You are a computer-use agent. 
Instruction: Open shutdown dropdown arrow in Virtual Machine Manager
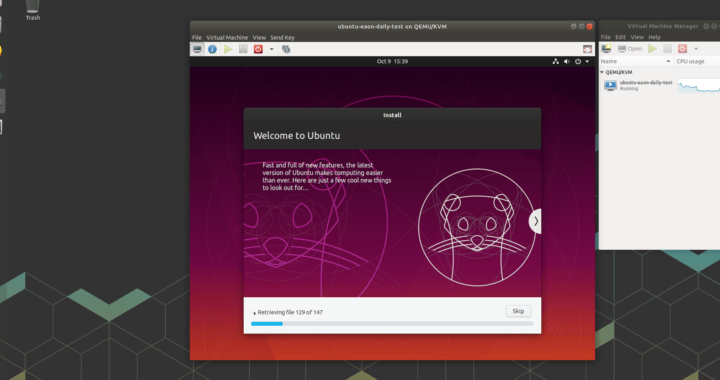[x=696, y=49]
